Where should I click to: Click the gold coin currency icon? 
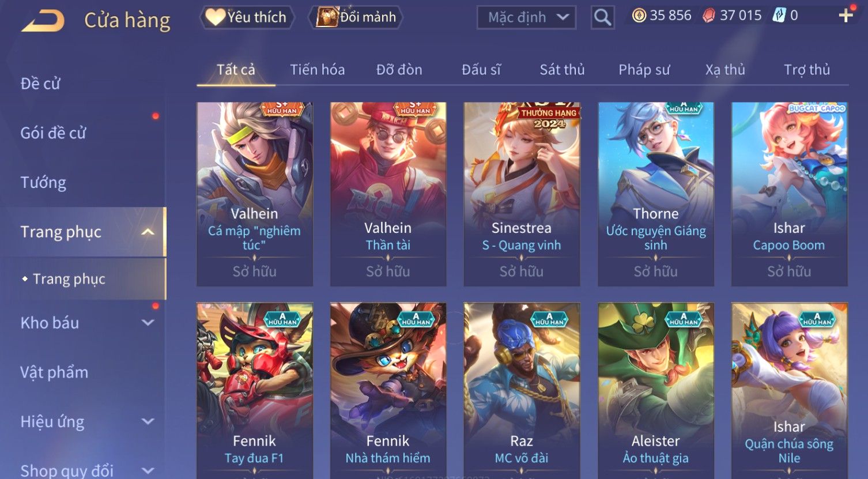pyautogui.click(x=639, y=16)
